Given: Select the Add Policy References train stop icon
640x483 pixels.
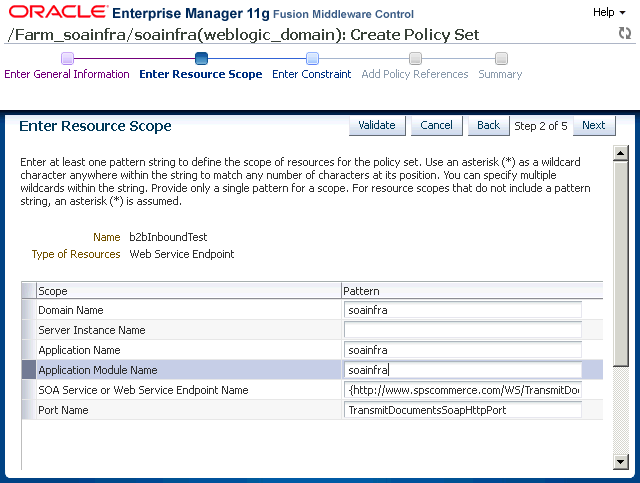Looking at the screenshot, I should 416,58.
